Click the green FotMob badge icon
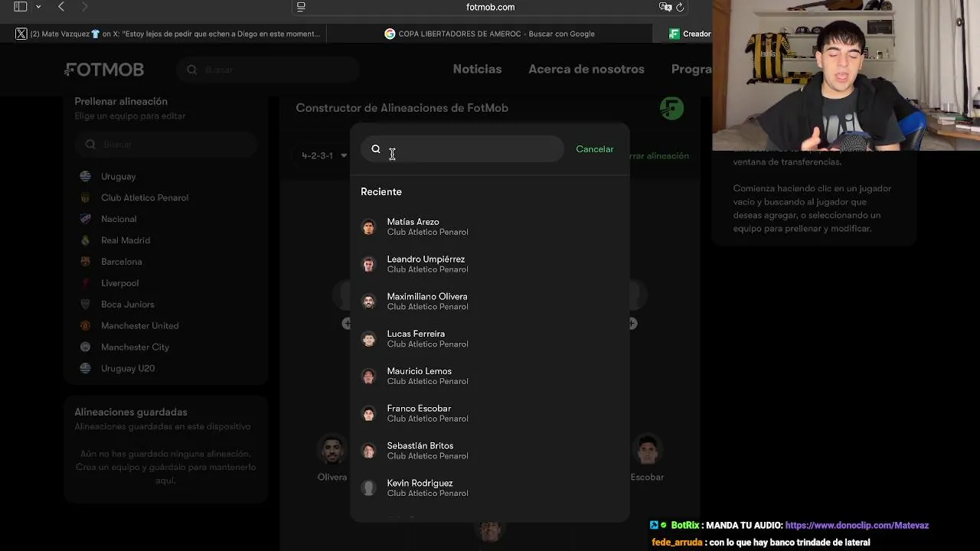 671,108
